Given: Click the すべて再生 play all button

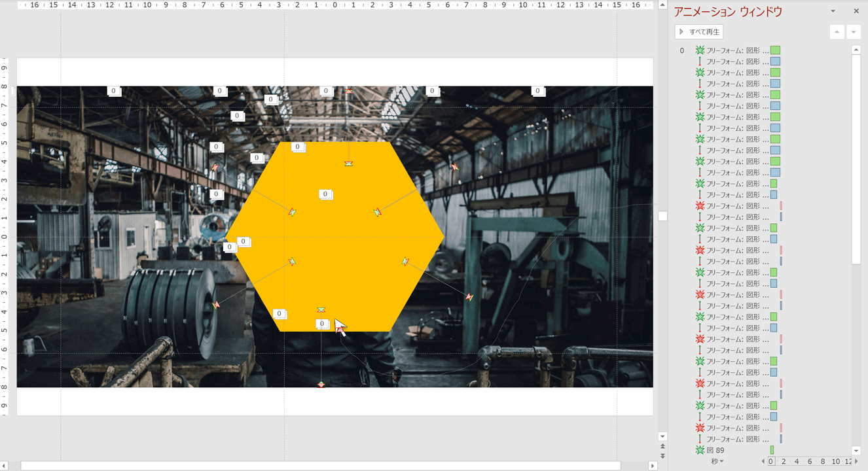Looking at the screenshot, I should (x=699, y=31).
